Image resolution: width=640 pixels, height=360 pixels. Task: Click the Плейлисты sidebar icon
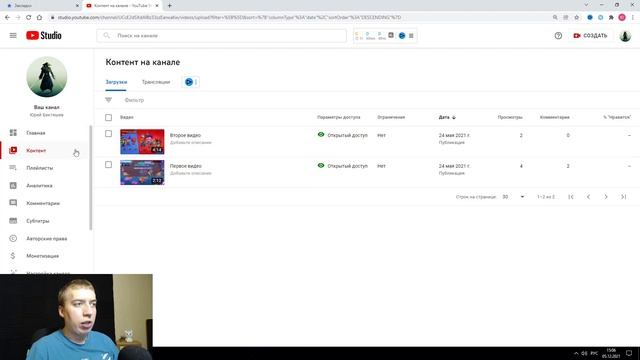[x=13, y=168]
